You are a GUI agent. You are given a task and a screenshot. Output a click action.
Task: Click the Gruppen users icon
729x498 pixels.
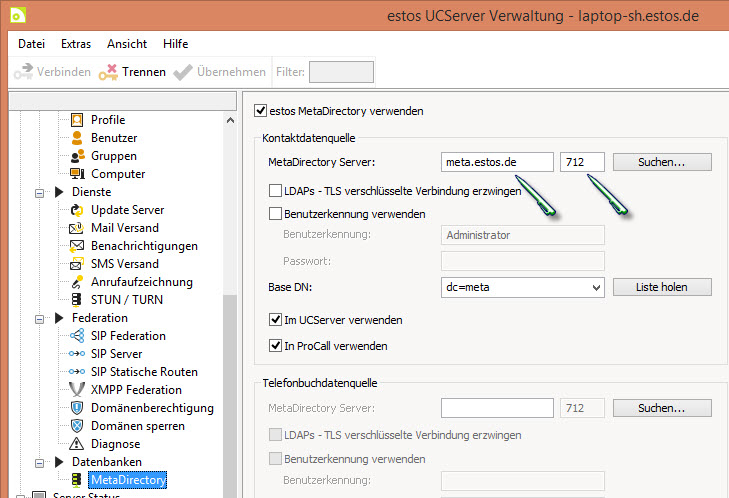click(77, 156)
